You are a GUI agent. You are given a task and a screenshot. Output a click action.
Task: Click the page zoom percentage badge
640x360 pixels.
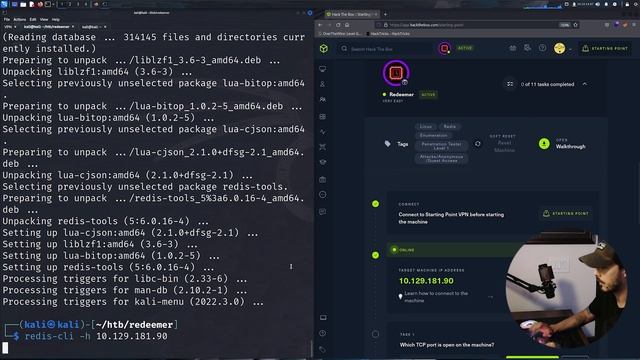(564, 25)
